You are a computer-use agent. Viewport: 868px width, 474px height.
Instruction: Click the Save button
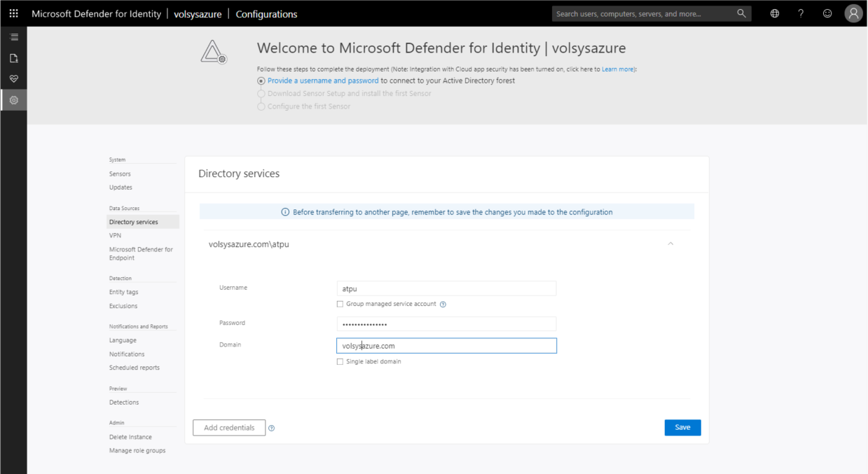[x=682, y=427]
